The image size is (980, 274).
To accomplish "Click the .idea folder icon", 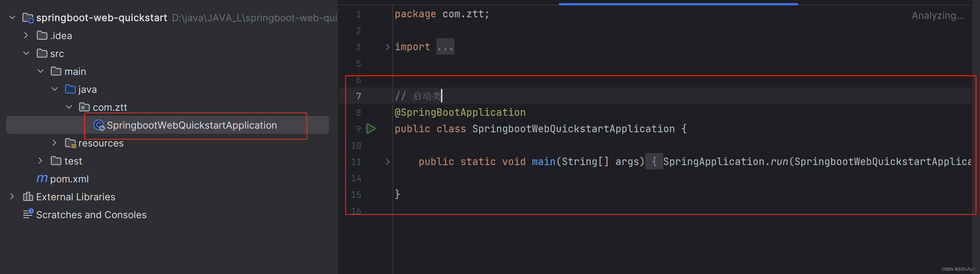I will pos(42,36).
